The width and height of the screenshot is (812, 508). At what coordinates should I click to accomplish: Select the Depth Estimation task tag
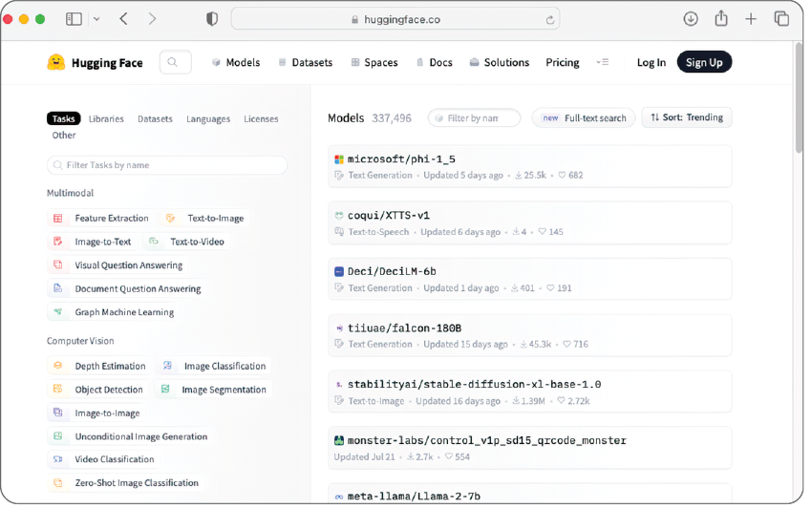[99, 366]
